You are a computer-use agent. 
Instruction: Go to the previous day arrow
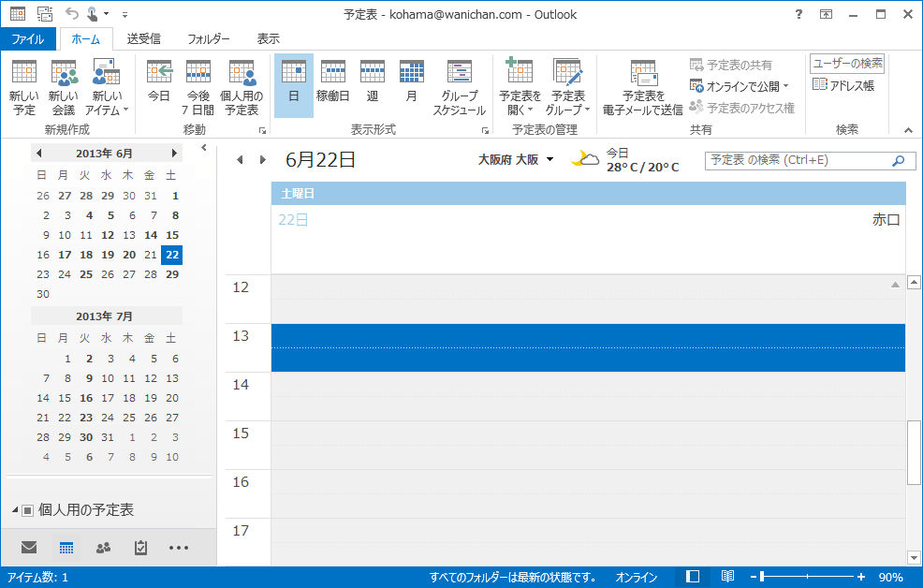point(240,159)
